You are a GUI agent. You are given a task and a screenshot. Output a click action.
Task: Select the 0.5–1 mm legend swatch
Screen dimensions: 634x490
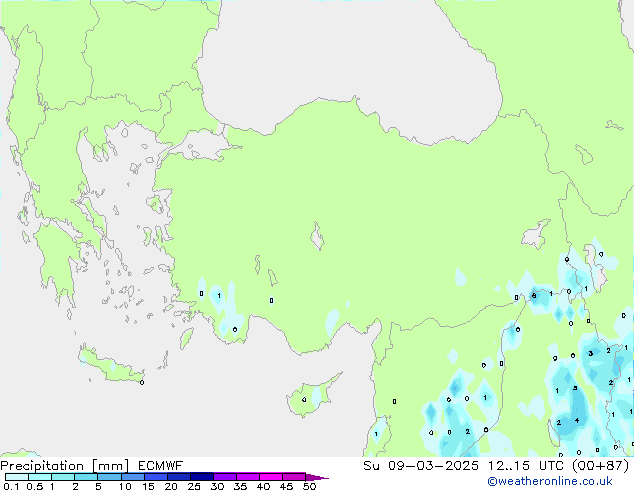click(x=40, y=477)
